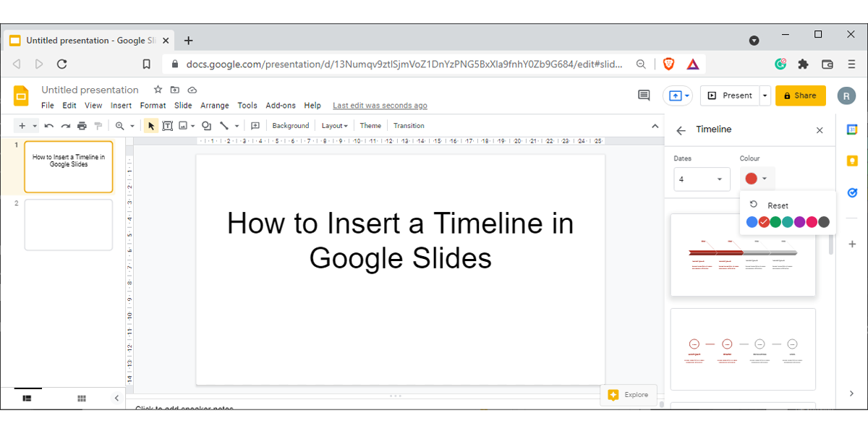Open the Format menu
This screenshot has height=434, width=868.
coord(153,106)
